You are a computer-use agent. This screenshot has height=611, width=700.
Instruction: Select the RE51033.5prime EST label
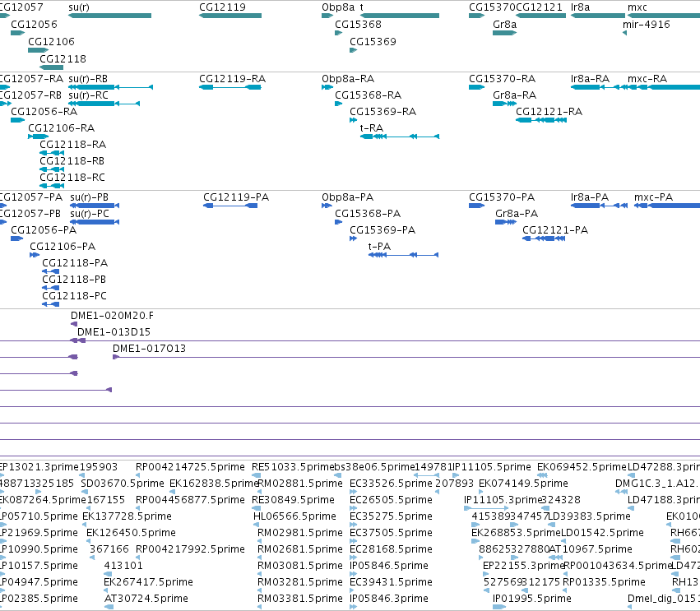292,467
